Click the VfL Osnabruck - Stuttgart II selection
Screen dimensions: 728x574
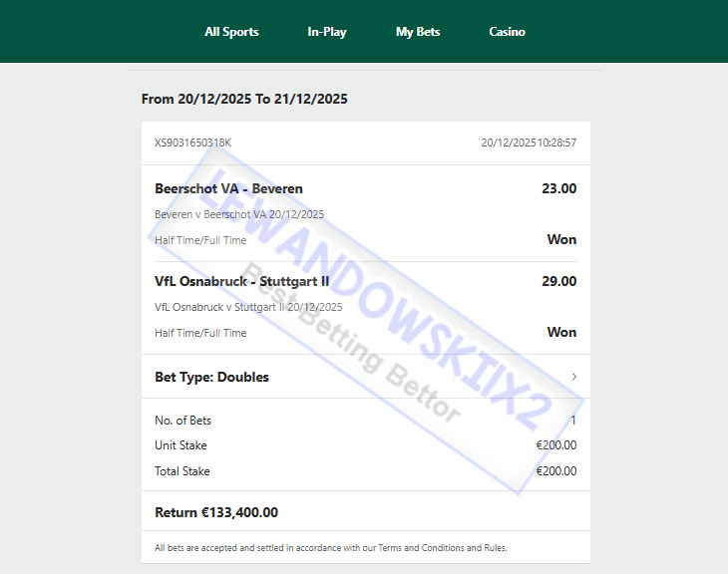[242, 281]
